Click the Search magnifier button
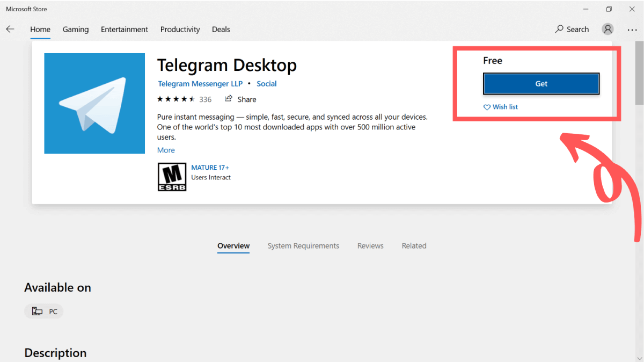644x362 pixels. click(x=572, y=29)
